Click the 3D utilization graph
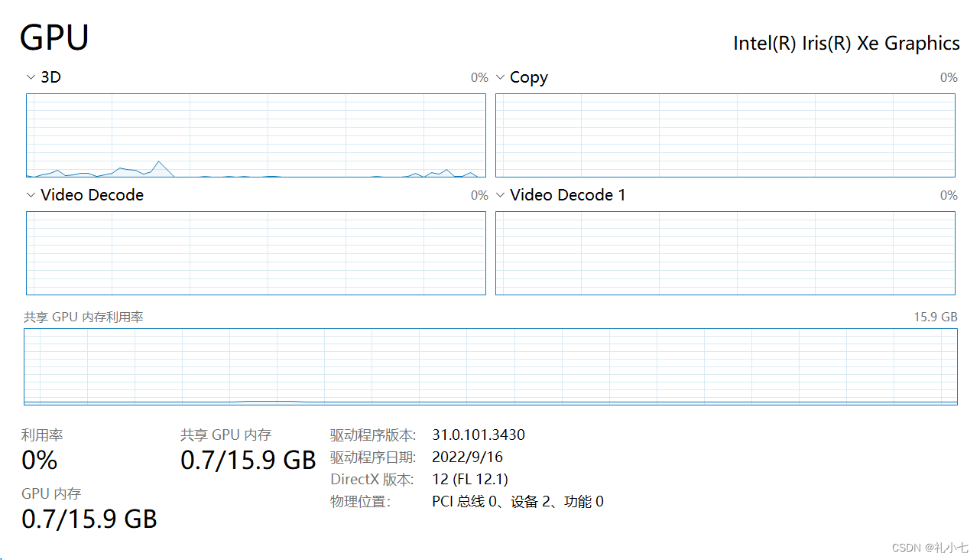 pyautogui.click(x=256, y=136)
